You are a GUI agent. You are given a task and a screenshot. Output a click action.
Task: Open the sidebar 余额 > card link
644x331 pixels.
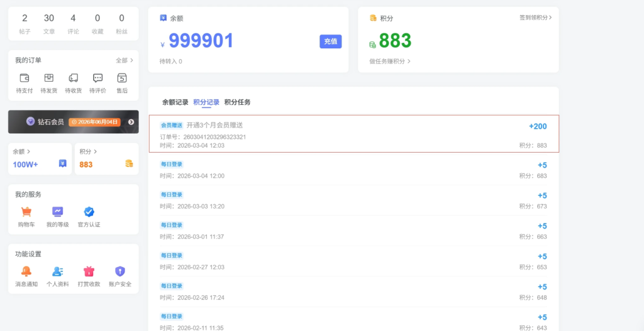point(22,151)
